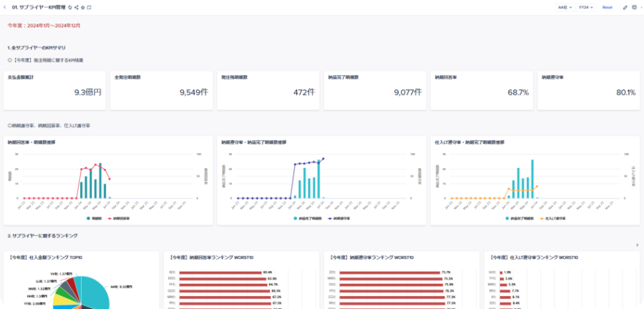
Task: Click the 60.4% bar in 納期回答率ランキング
Action: (220, 272)
